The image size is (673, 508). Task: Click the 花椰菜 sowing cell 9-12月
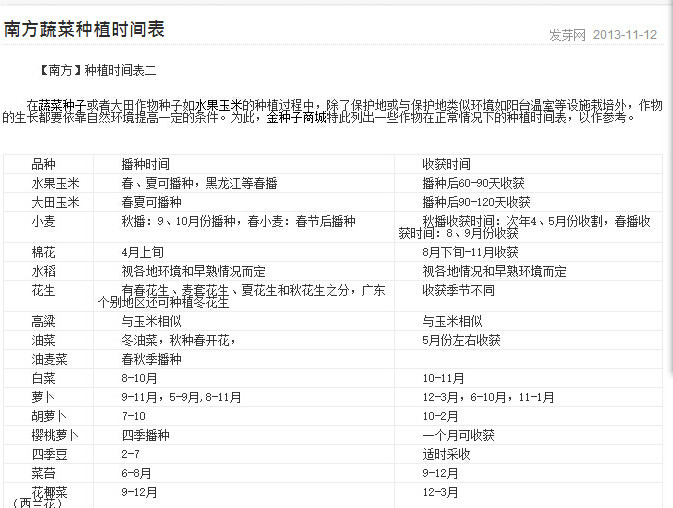(139, 493)
